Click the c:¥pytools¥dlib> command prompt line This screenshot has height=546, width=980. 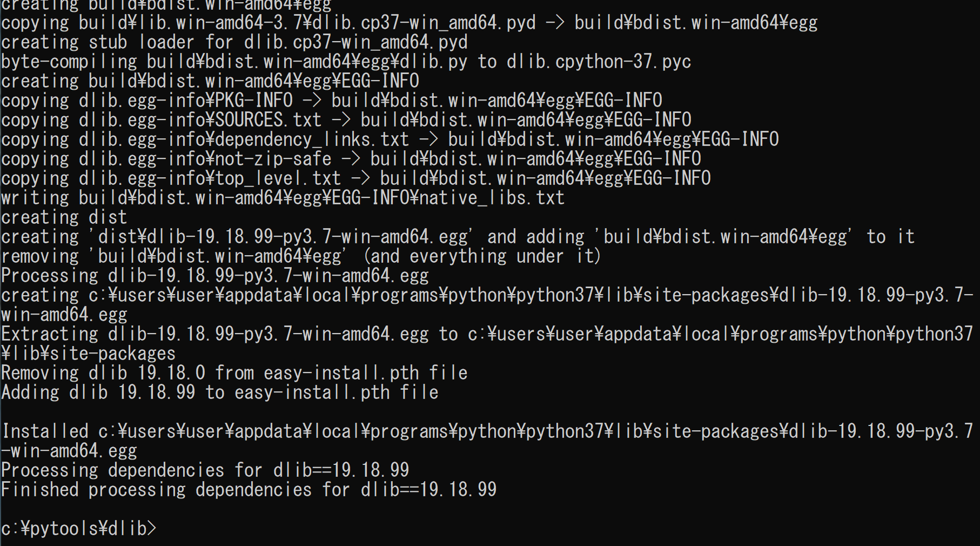coord(79,528)
